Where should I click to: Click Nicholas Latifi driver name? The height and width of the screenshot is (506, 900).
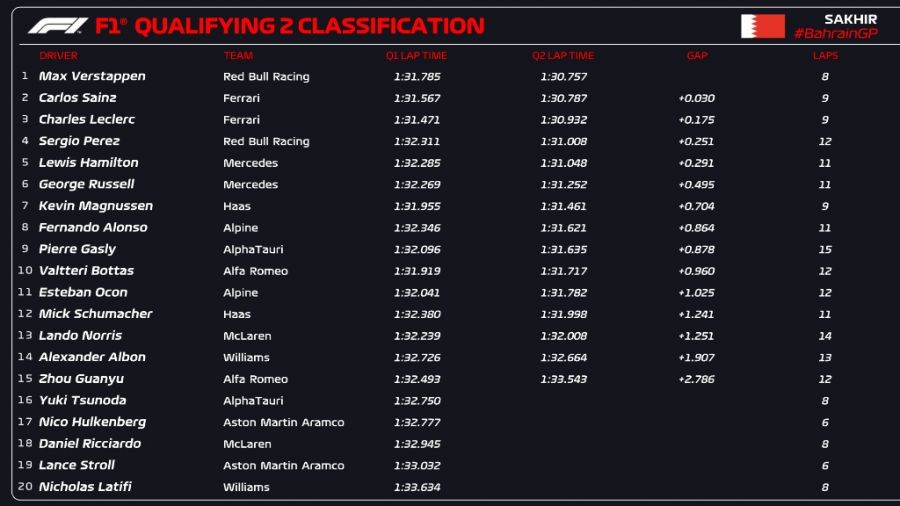point(85,487)
